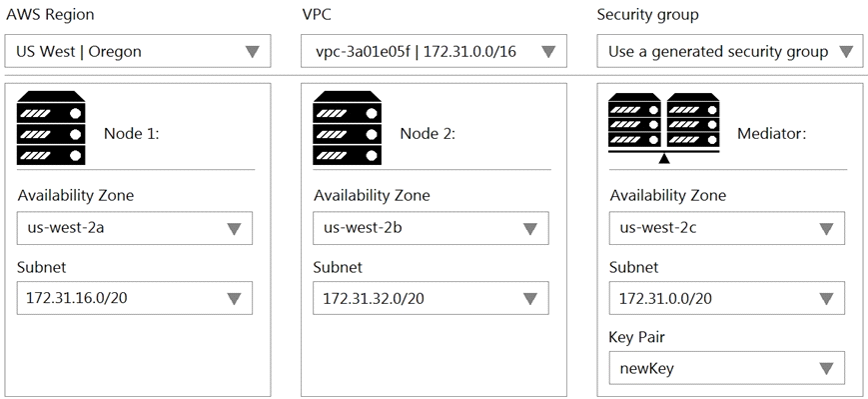Expand Node 1 Availability Zone us-west-2a

(x=135, y=228)
